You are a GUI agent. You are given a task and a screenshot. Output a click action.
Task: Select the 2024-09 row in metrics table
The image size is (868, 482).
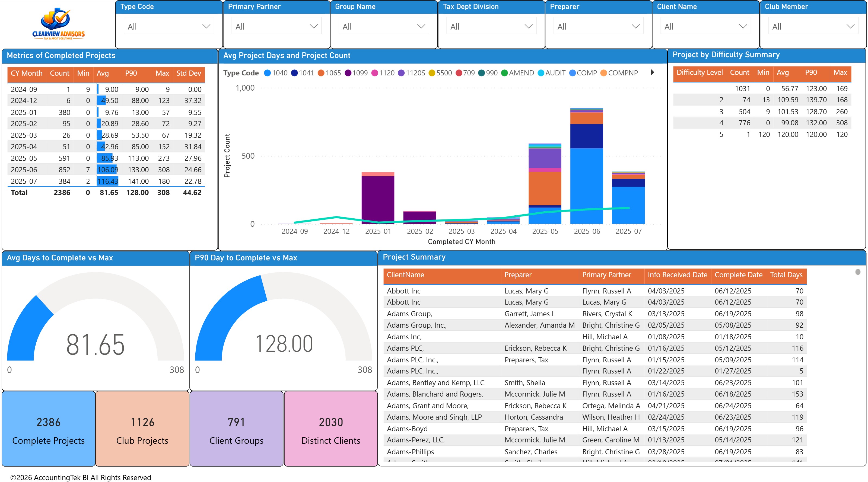(x=106, y=89)
